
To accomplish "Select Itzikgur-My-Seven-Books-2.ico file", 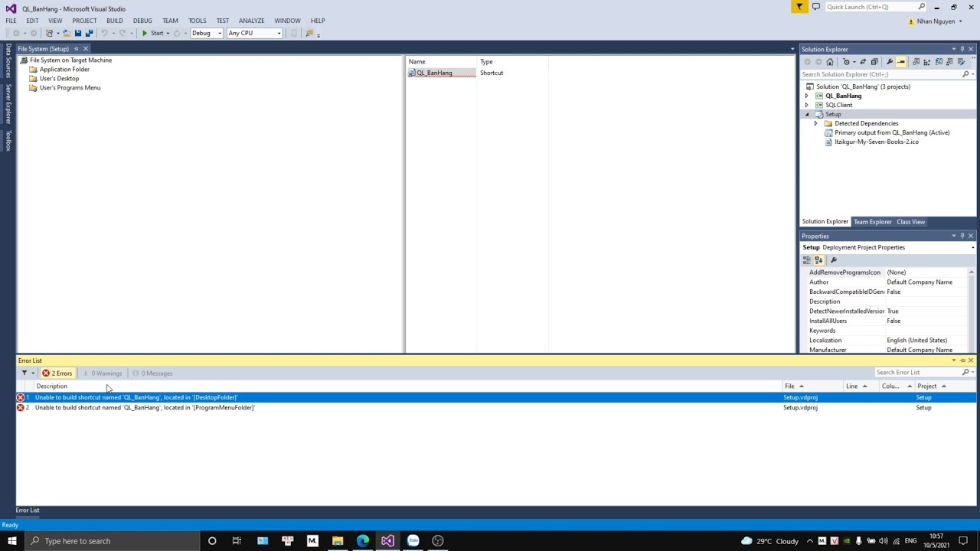I will click(x=877, y=142).
